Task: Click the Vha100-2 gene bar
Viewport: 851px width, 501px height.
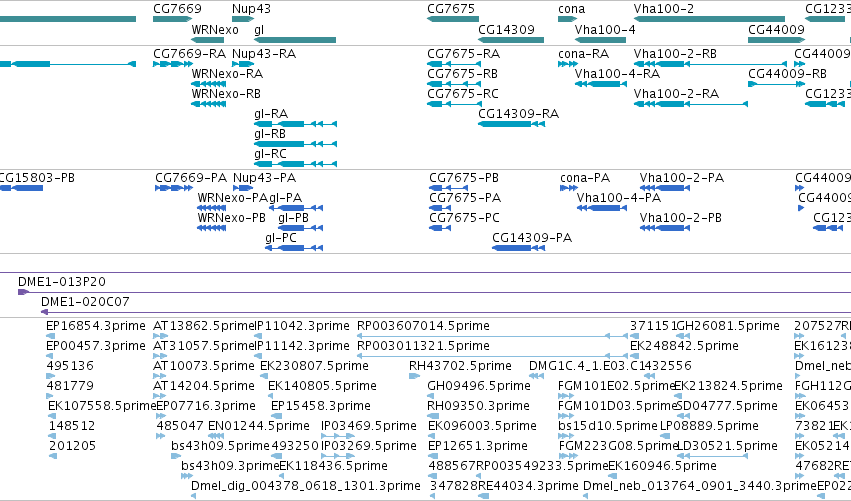Action: [x=709, y=19]
